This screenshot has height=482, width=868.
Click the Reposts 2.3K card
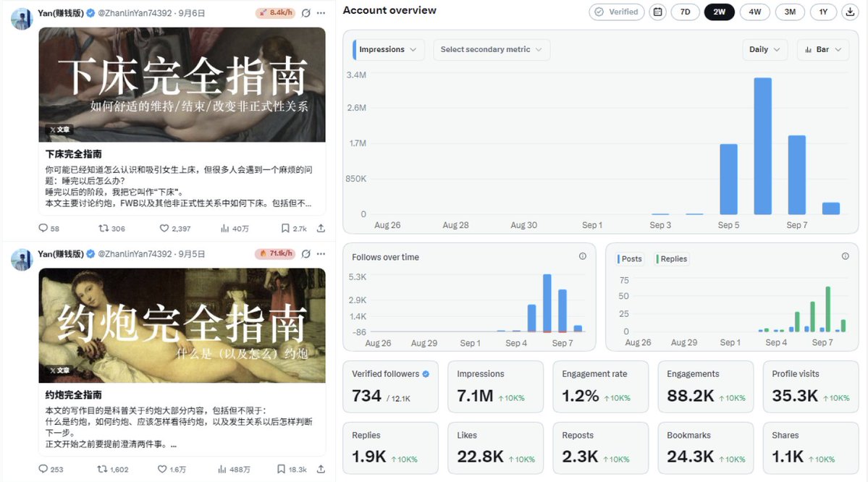601,448
